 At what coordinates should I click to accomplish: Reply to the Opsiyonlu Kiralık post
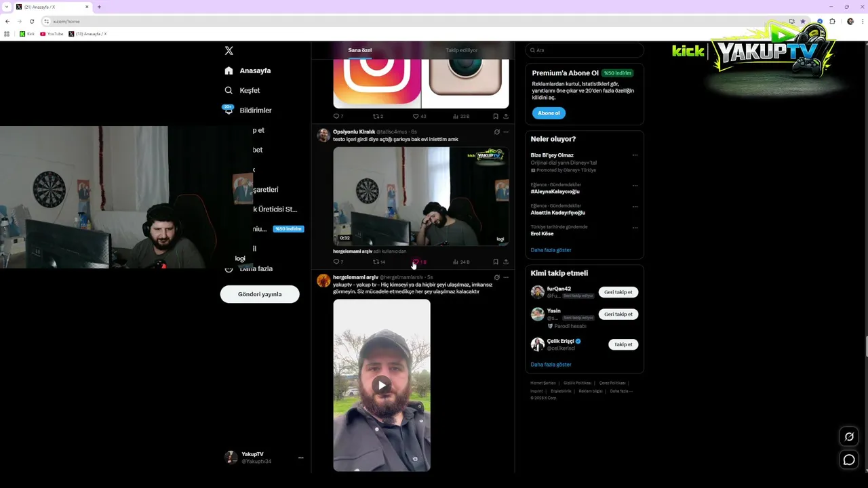pyautogui.click(x=338, y=262)
